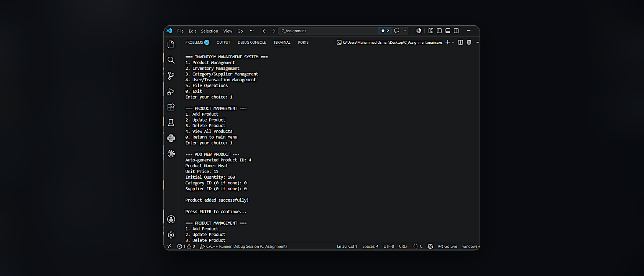Viewport: 644px width, 276px height.
Task: Split the terminal panel
Action: coord(460,42)
